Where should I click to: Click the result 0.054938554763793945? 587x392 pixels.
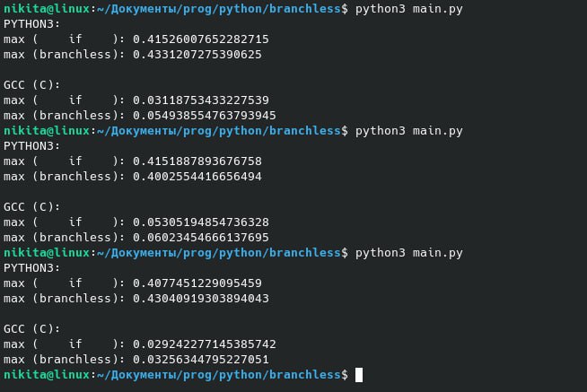(204, 116)
